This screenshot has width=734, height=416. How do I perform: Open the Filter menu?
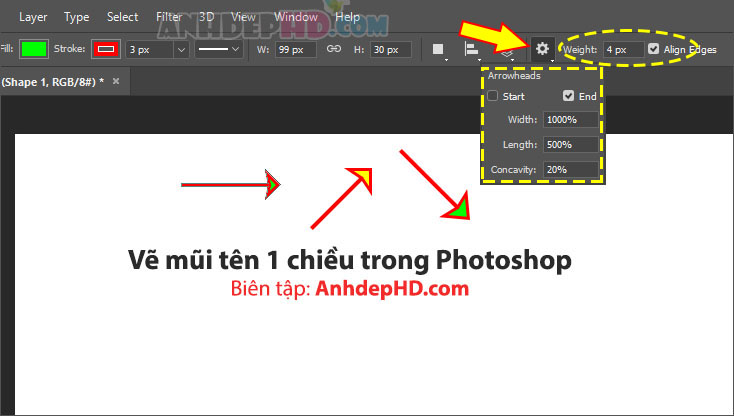169,17
